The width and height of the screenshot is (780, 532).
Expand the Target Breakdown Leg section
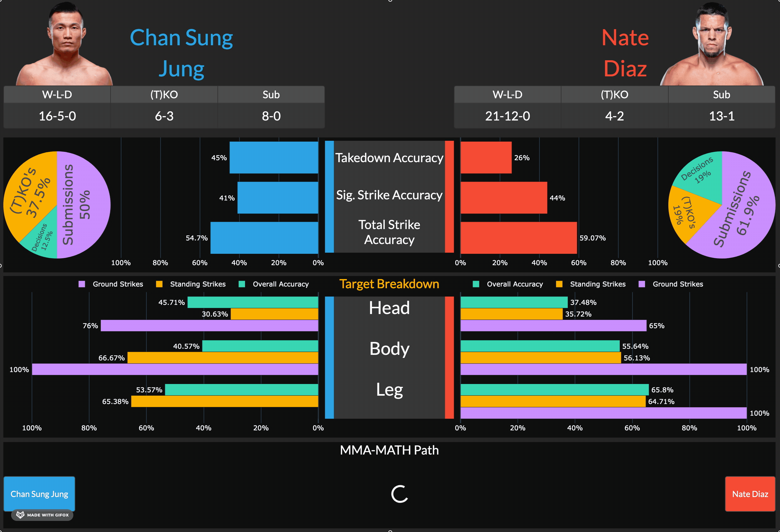coord(389,389)
